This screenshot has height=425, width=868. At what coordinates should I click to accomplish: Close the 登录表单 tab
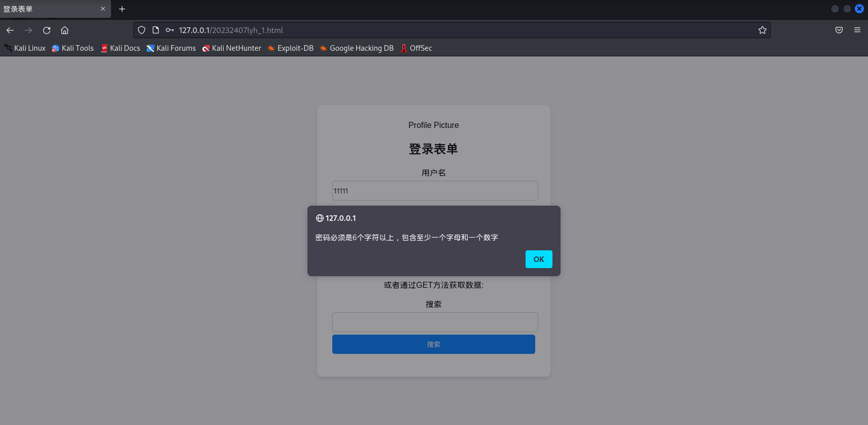[x=103, y=9]
